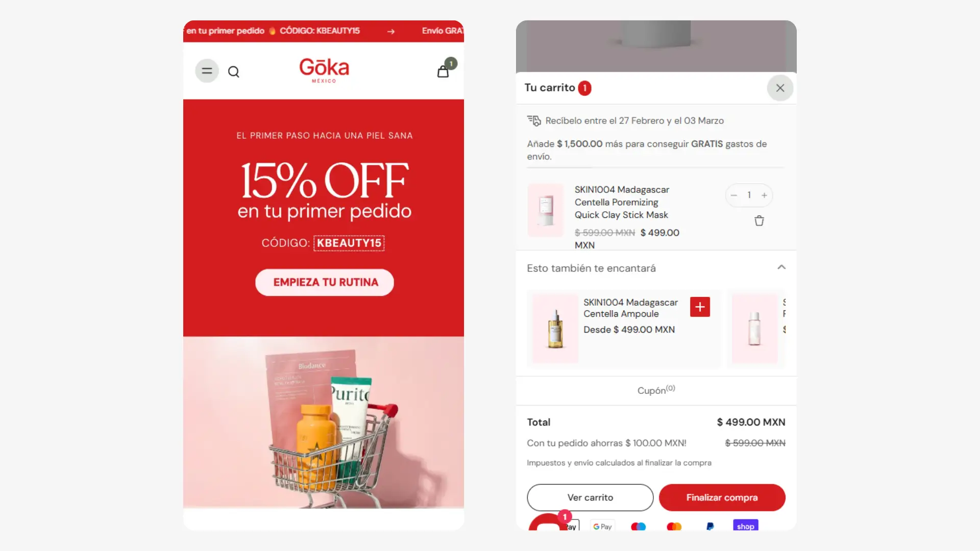The image size is (980, 551).
Task: Select the Google Pay payment icon
Action: click(x=602, y=526)
